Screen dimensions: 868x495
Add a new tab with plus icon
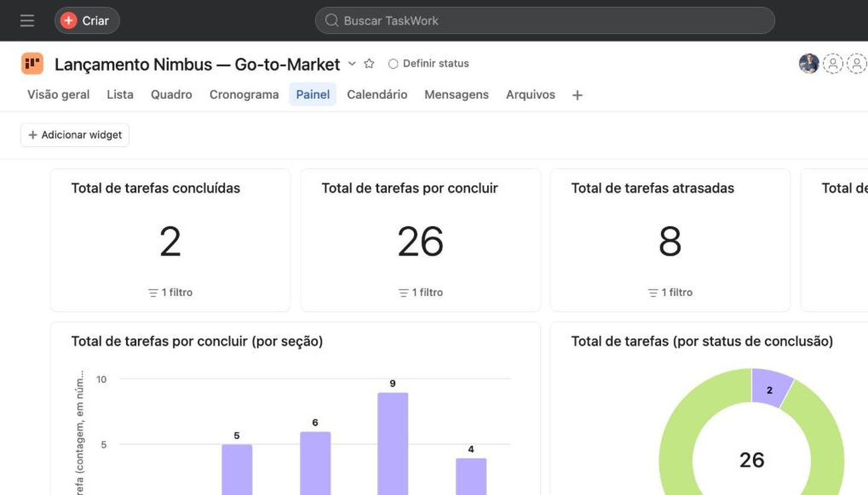577,95
